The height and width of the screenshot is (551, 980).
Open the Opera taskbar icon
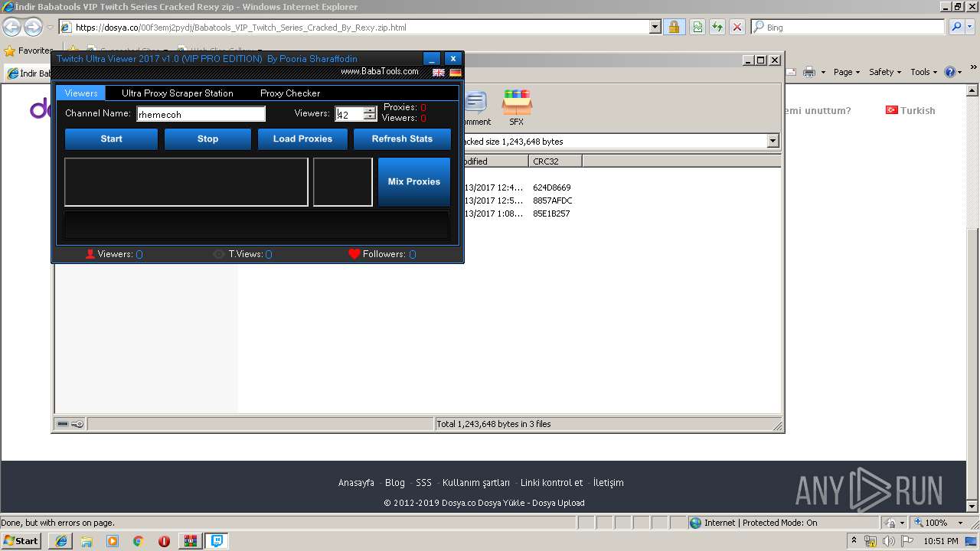coord(164,541)
